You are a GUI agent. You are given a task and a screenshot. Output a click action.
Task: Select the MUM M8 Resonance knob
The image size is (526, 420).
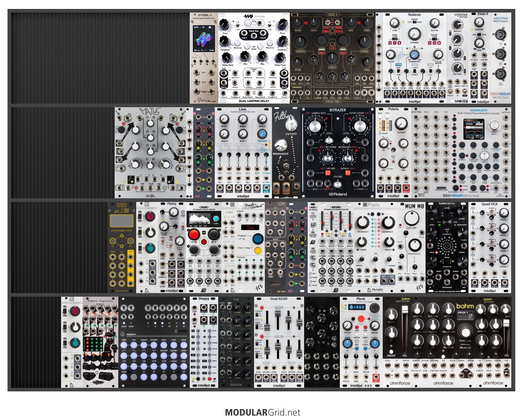point(415,245)
